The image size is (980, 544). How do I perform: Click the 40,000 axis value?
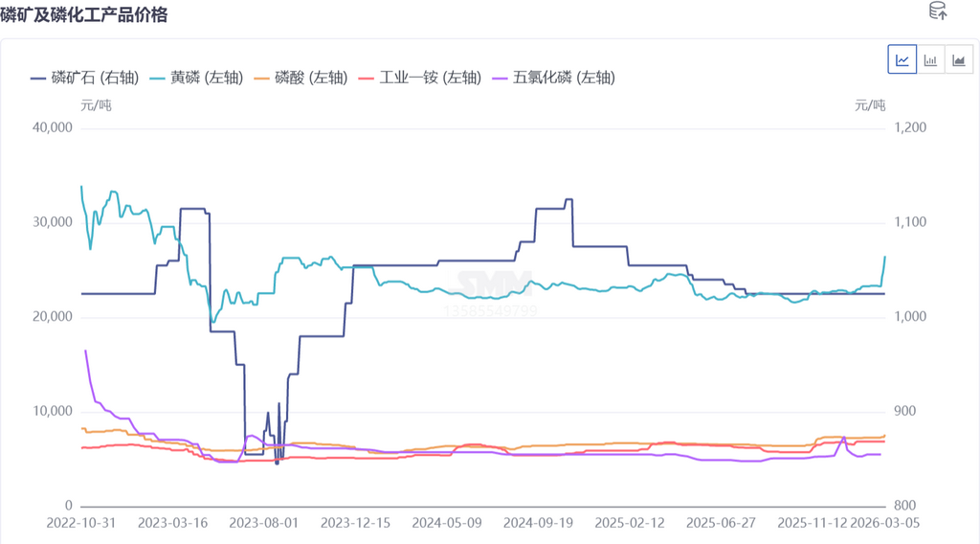[52, 127]
